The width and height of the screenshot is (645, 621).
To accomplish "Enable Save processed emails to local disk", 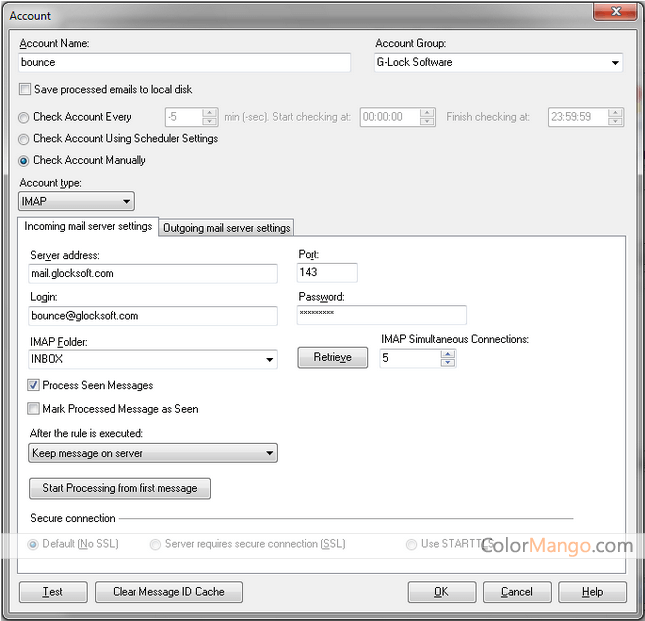I will (26, 90).
